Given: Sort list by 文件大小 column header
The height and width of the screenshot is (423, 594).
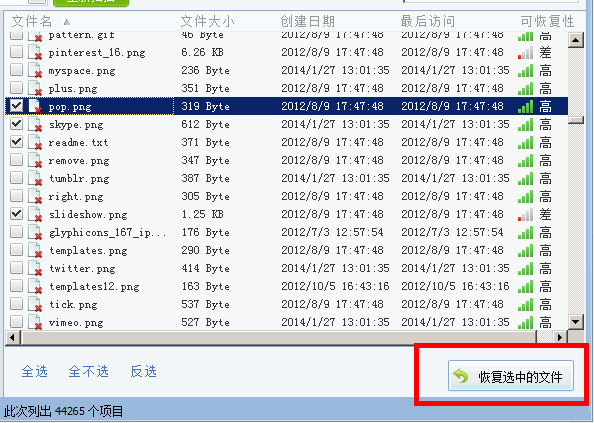Looking at the screenshot, I should click(208, 22).
